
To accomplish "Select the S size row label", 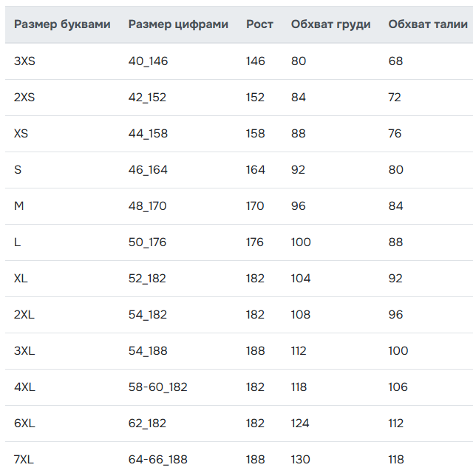I will 18,170.
